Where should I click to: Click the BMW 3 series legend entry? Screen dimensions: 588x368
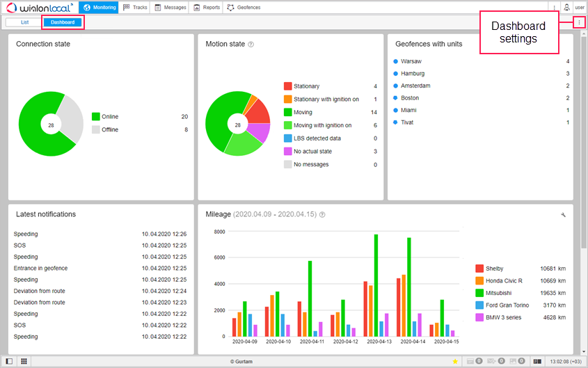(521, 317)
